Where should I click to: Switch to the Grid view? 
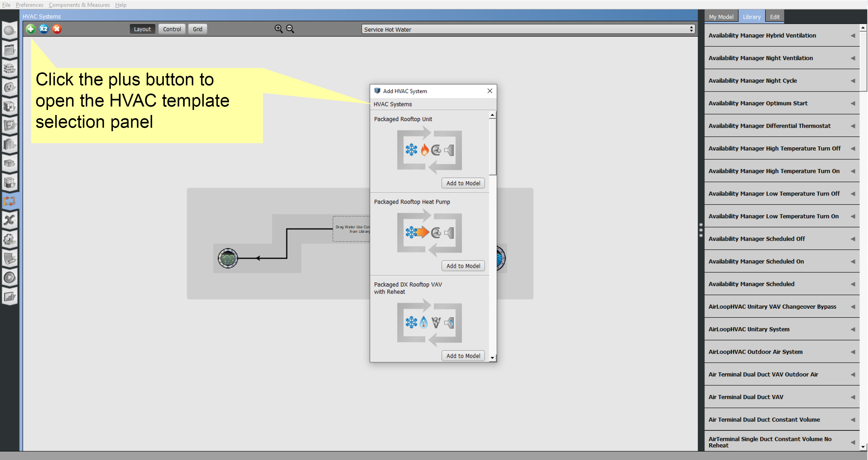click(197, 29)
